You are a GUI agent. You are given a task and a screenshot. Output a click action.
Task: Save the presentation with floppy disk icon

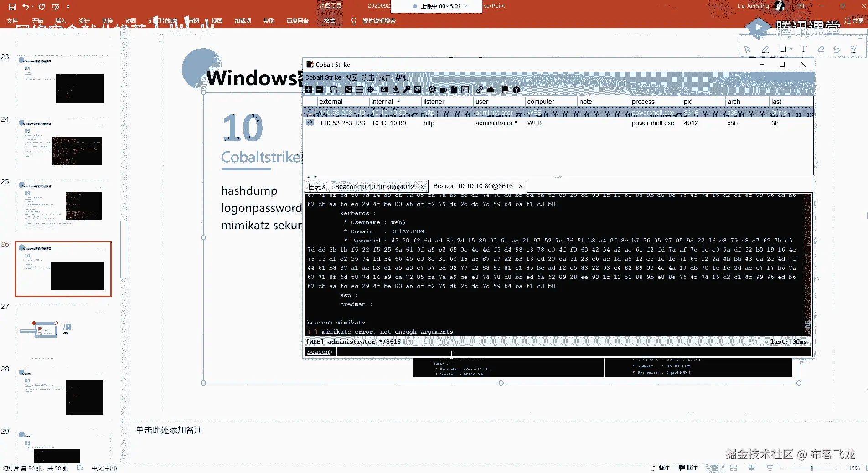point(12,6)
